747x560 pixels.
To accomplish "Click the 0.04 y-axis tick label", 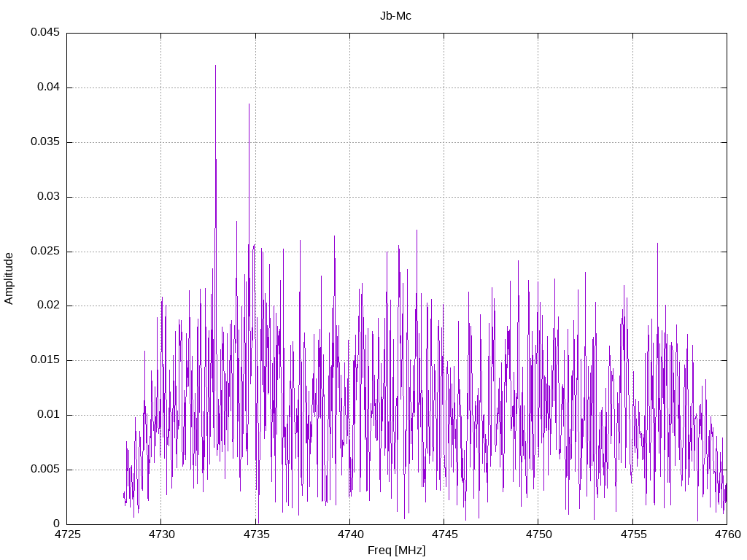I will (49, 87).
